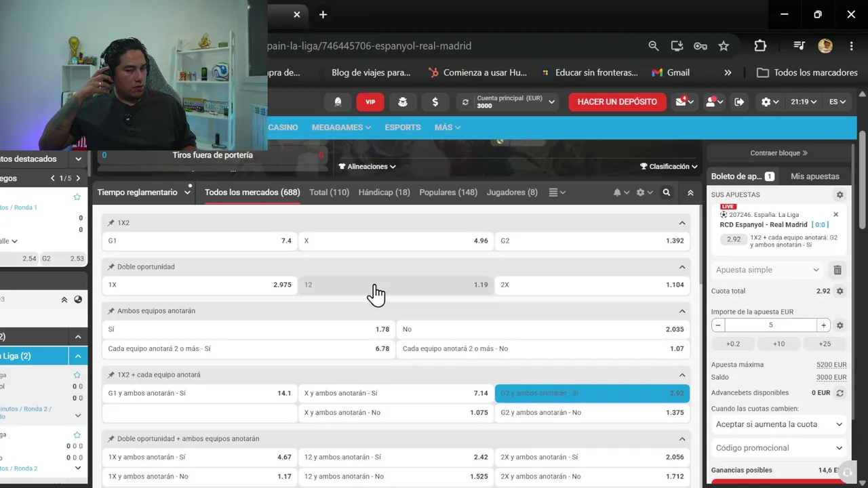The width and height of the screenshot is (868, 488).
Task: Add +25 to the stake
Action: coord(825,344)
